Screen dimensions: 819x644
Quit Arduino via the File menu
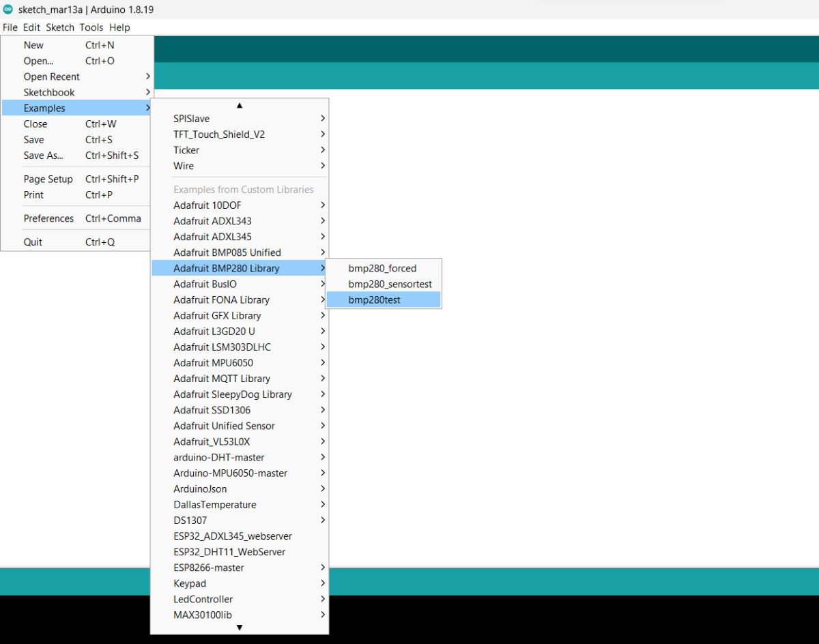(33, 240)
